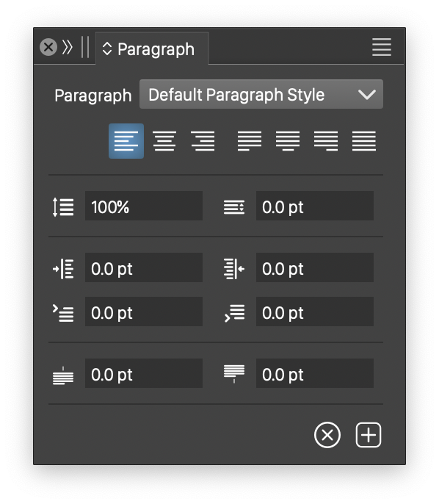Click the tab up-down arrows beside Paragraph

point(107,48)
